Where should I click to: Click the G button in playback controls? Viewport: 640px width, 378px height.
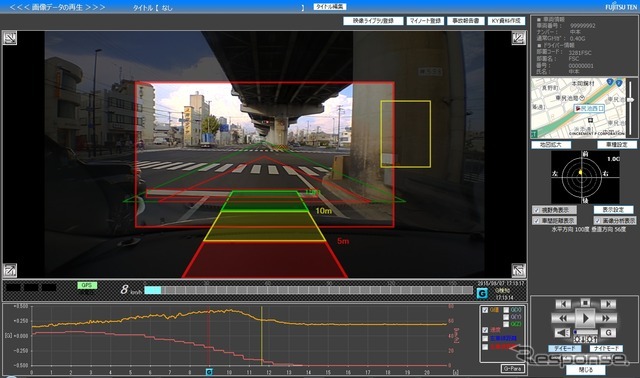coord(608,333)
